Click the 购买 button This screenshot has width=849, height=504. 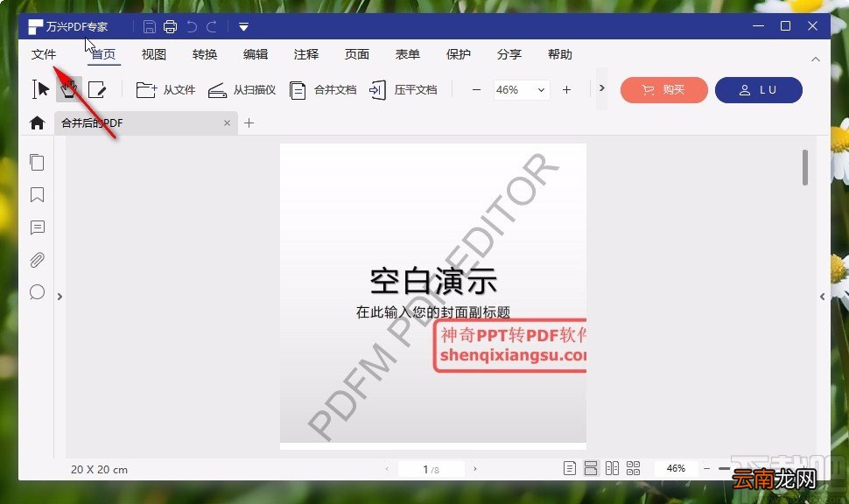tap(663, 90)
